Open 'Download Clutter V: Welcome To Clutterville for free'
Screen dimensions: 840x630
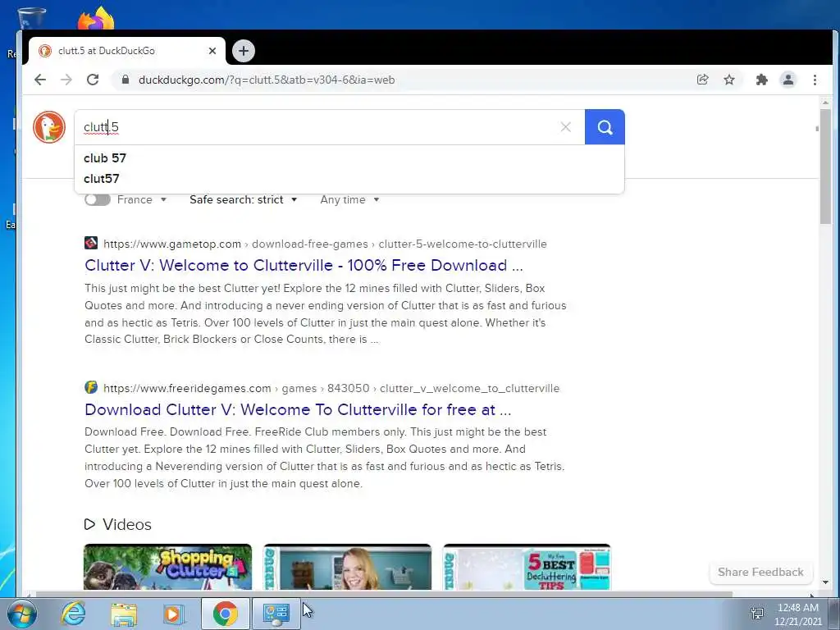[x=298, y=409]
